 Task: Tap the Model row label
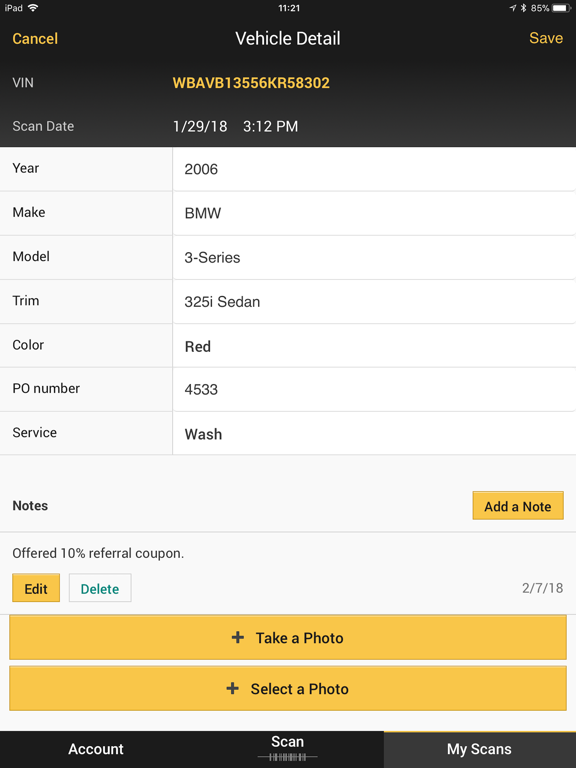[31, 256]
